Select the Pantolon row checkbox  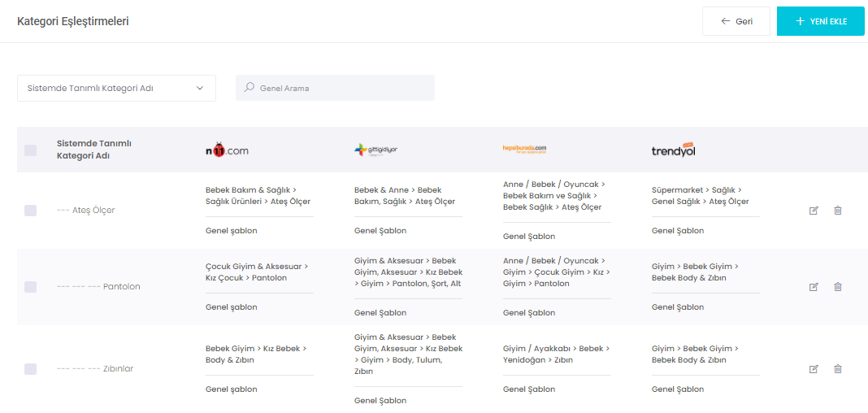pos(31,287)
